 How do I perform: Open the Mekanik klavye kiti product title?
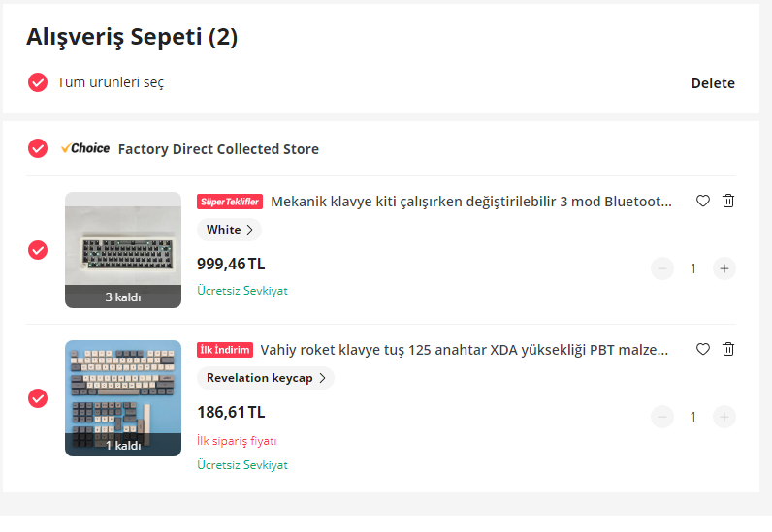click(470, 202)
